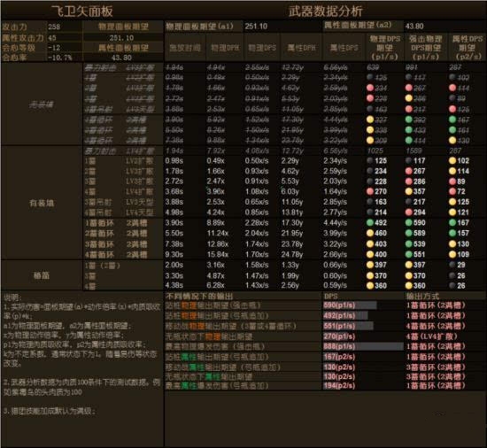This screenshot has width=487, height=448.
Task: Select cell 7.92x in 暴力射击 row
Action: tap(215, 151)
